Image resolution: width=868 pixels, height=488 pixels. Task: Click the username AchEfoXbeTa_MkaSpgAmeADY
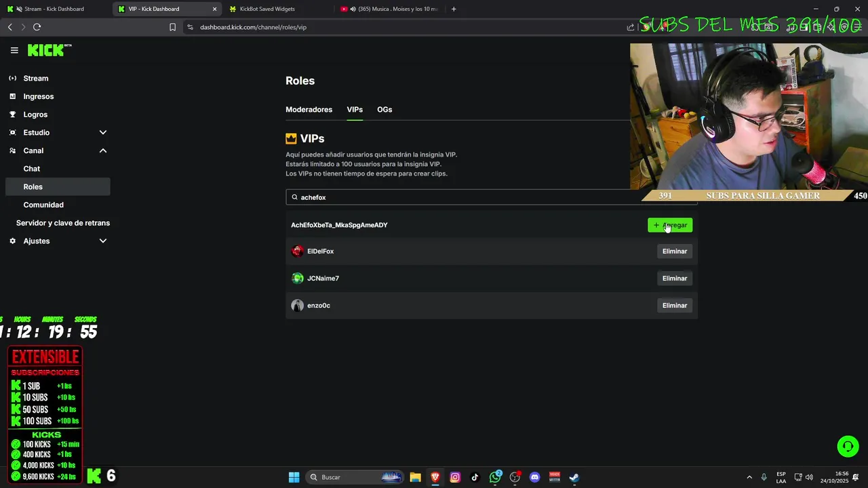(339, 225)
